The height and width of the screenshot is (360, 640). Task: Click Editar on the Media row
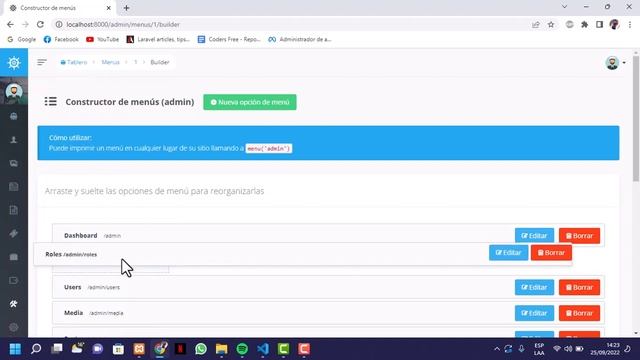[x=534, y=313]
